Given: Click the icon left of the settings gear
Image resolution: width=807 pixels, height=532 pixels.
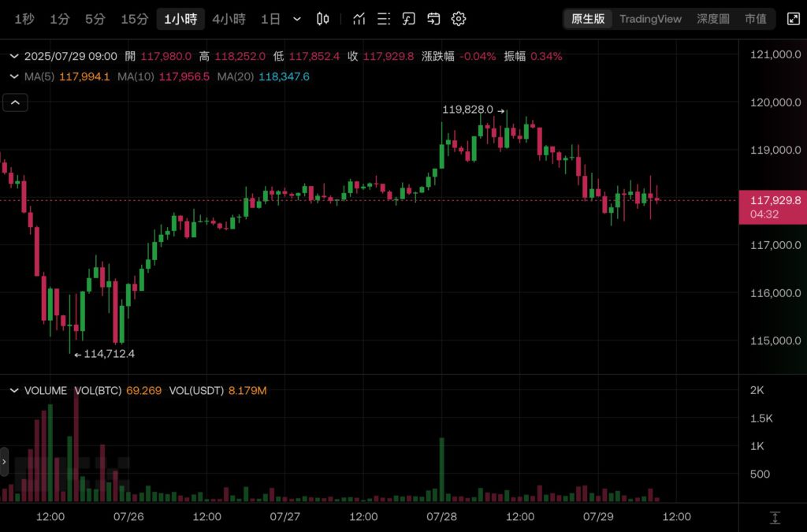Looking at the screenshot, I should (x=433, y=19).
